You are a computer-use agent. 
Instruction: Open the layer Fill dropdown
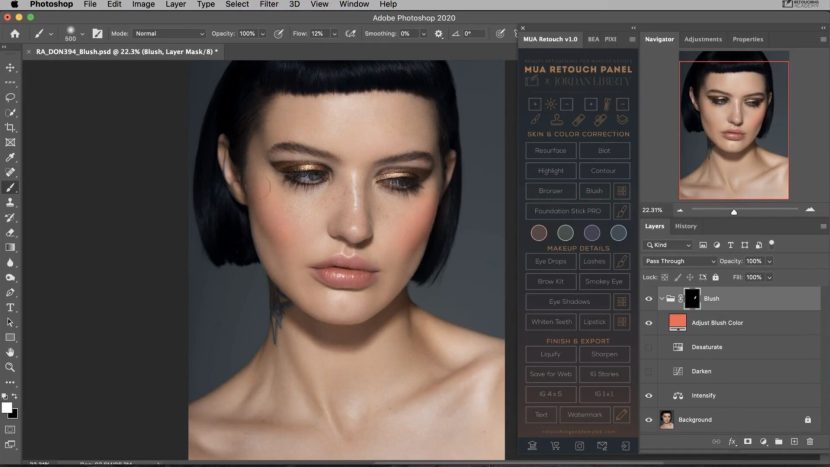pos(770,277)
